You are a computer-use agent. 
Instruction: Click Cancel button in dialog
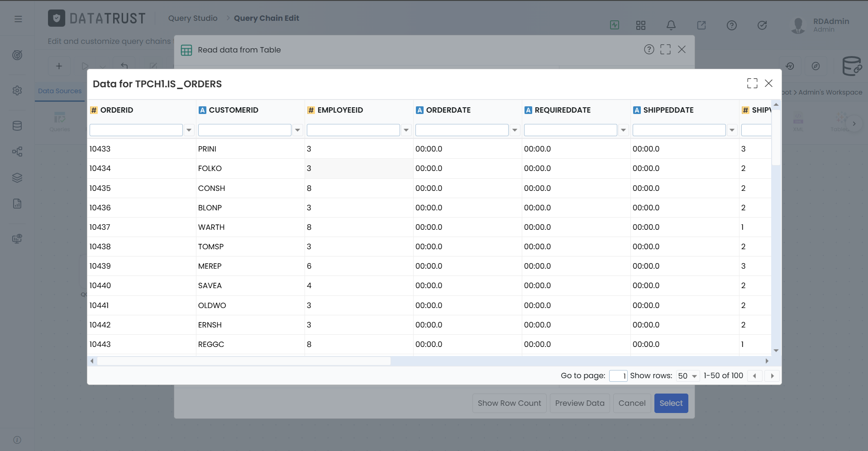click(x=632, y=403)
